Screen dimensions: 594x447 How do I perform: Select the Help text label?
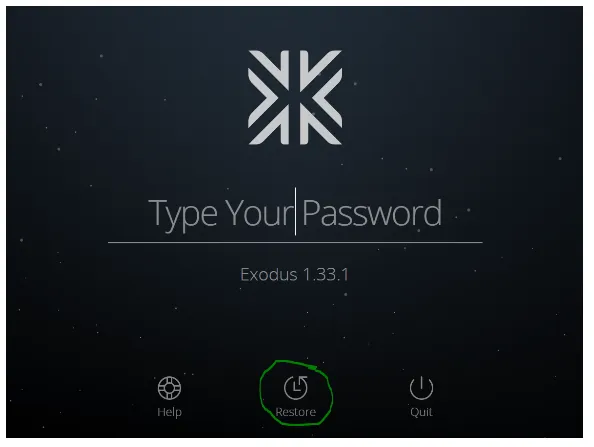169,412
